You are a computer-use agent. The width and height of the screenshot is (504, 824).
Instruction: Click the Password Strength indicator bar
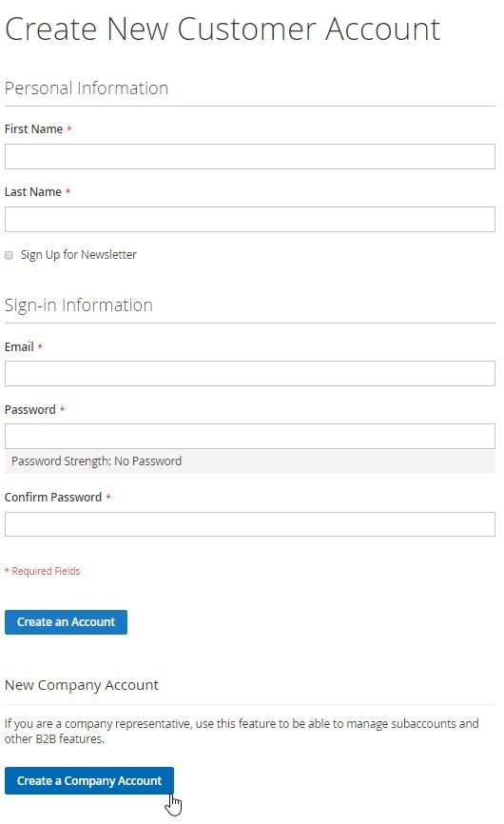(x=250, y=461)
